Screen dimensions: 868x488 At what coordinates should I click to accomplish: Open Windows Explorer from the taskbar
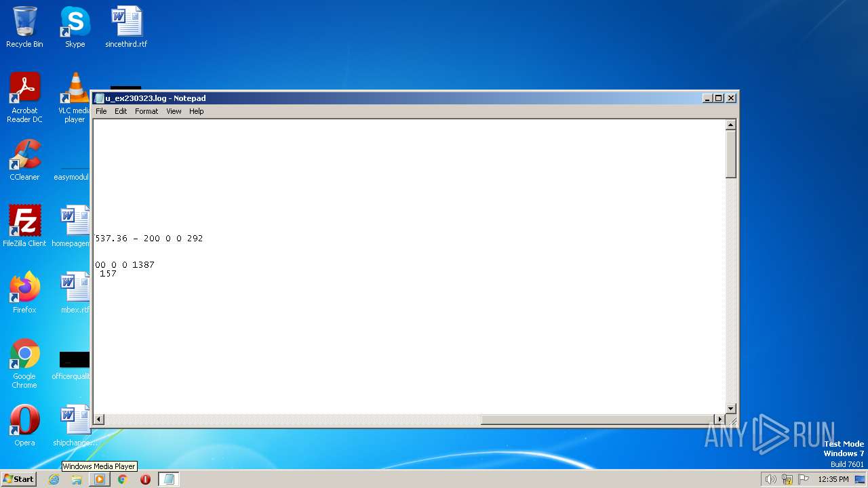pos(77,479)
